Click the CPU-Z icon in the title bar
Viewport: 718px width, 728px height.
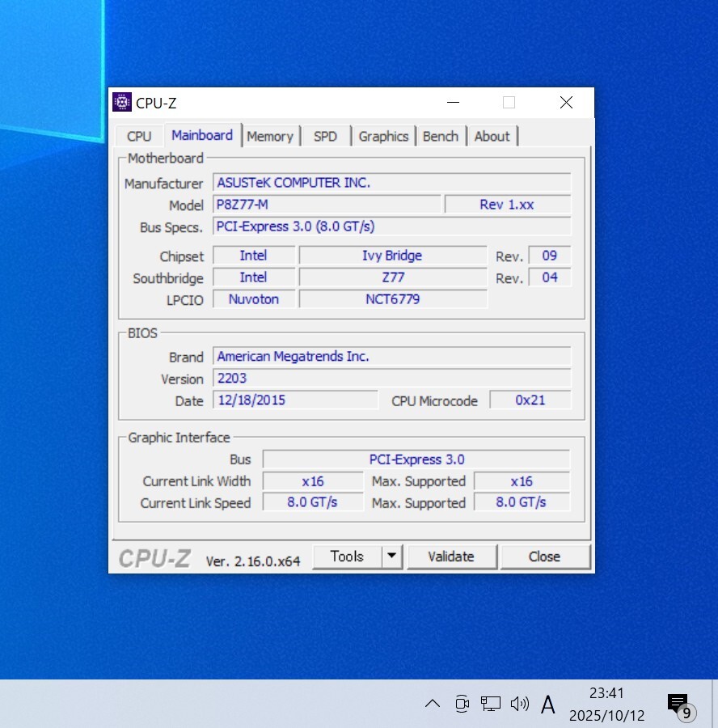click(x=122, y=102)
